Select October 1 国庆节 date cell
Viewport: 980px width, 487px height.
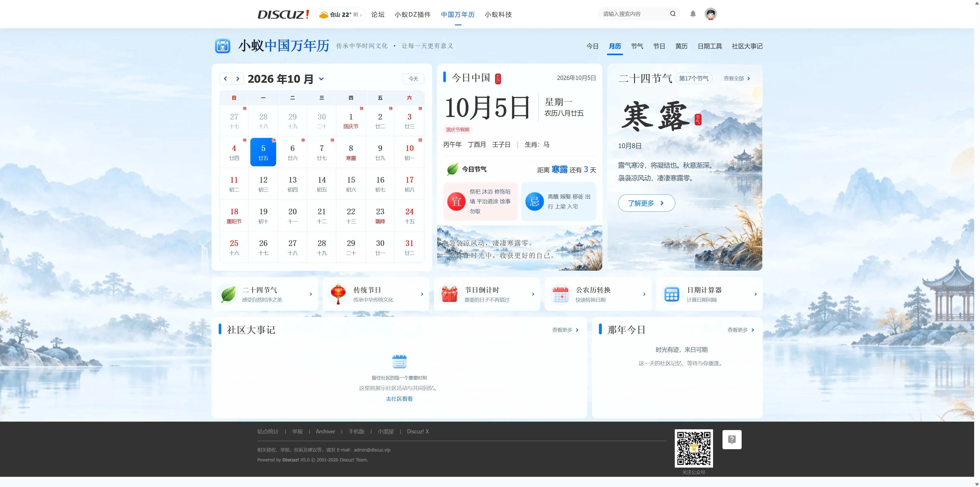tap(351, 121)
